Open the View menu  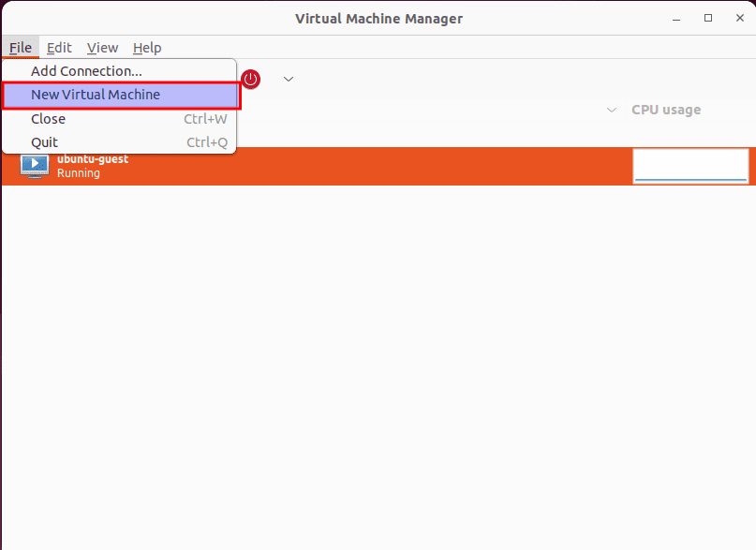click(x=102, y=48)
